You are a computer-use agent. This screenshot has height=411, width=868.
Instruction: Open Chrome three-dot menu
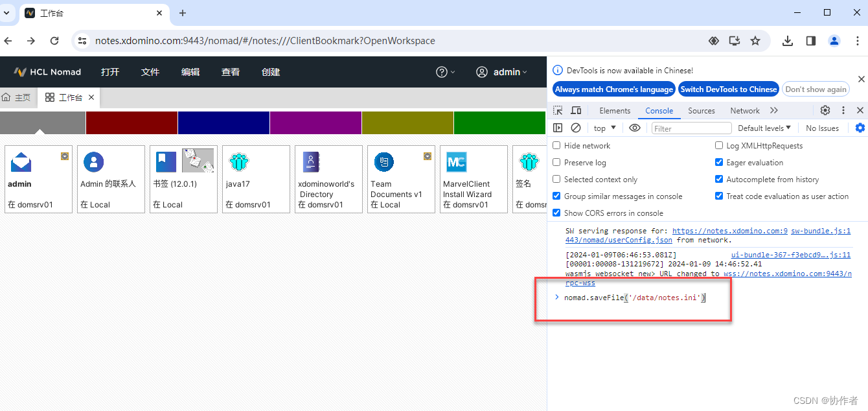857,41
